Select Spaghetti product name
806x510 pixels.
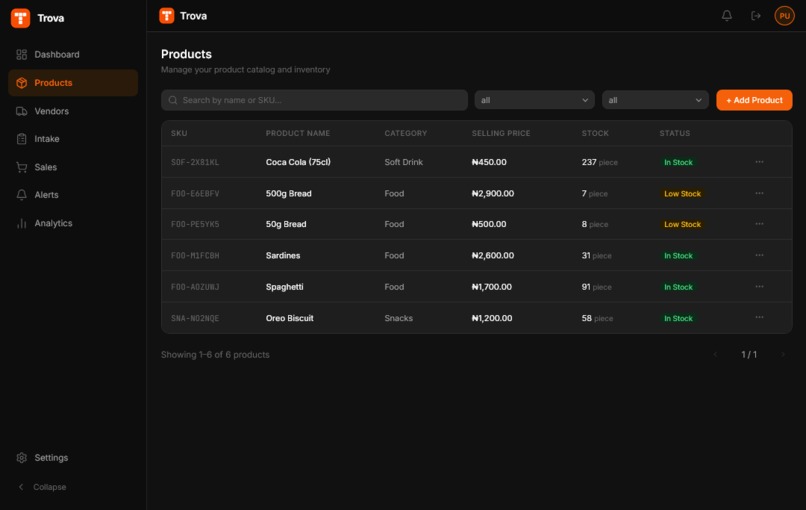point(284,287)
